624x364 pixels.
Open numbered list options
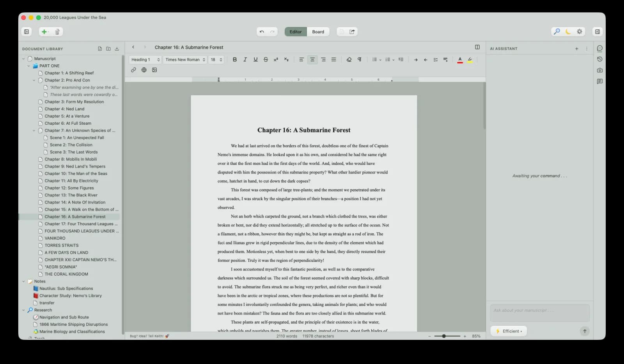tap(390, 60)
